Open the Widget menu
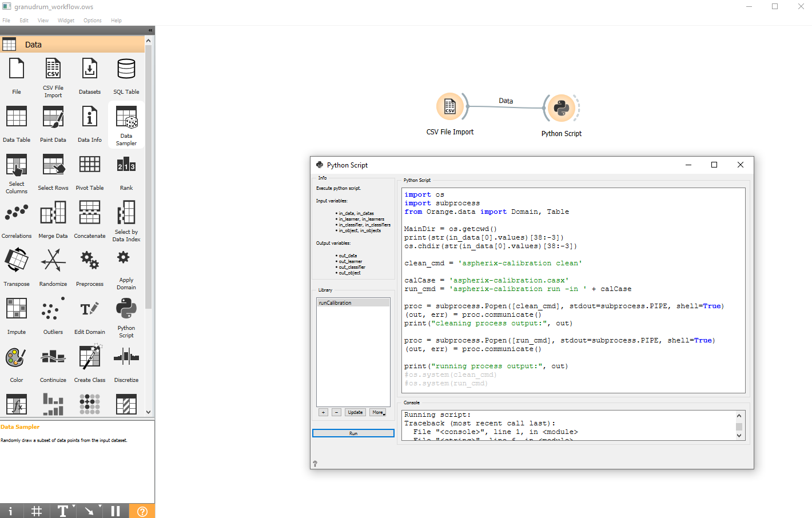This screenshot has width=812, height=518. (x=66, y=21)
